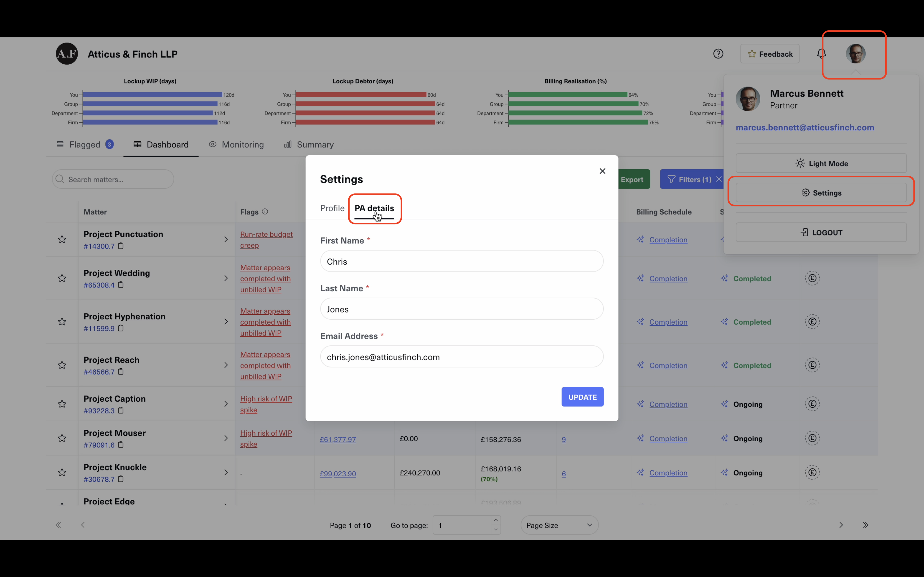
Task: Open the Page Size dropdown
Action: (x=559, y=525)
